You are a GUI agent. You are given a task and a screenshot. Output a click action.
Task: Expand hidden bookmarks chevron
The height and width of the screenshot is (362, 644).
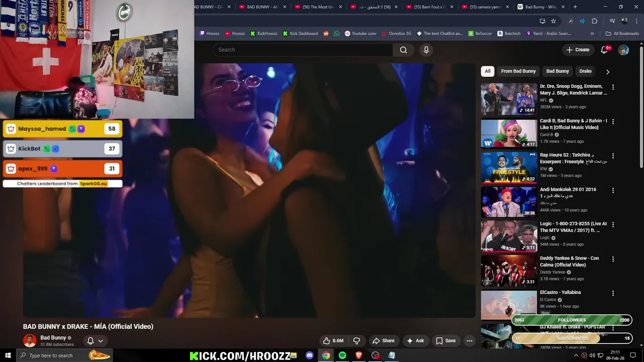[592, 33]
